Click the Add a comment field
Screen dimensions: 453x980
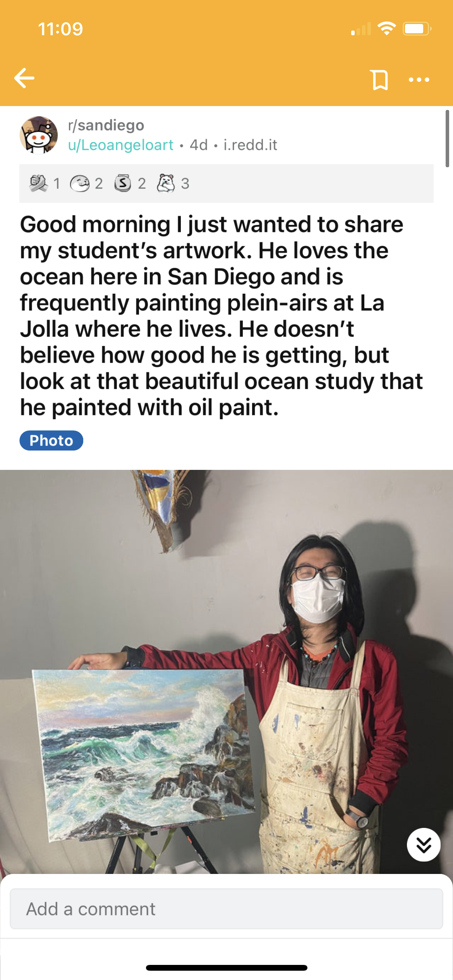coord(226,909)
